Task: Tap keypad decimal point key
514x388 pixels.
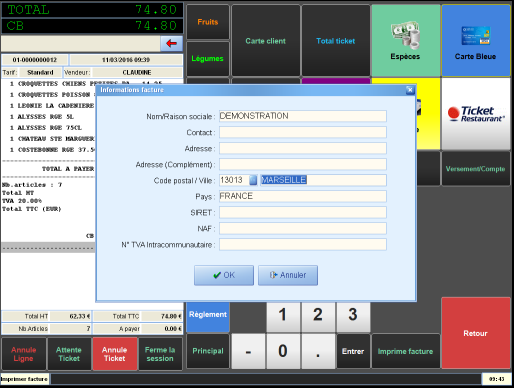Action: 318,351
